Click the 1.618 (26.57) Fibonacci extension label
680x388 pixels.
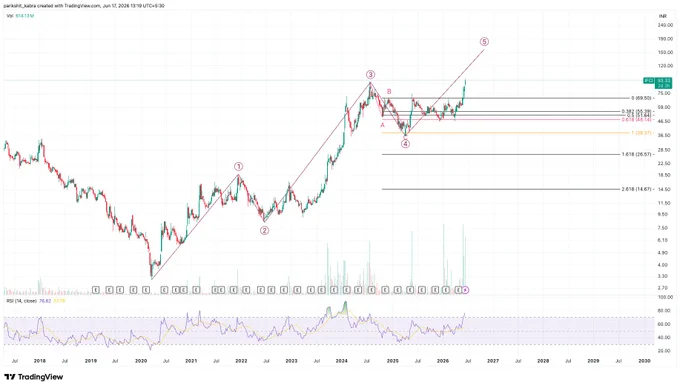coord(636,154)
